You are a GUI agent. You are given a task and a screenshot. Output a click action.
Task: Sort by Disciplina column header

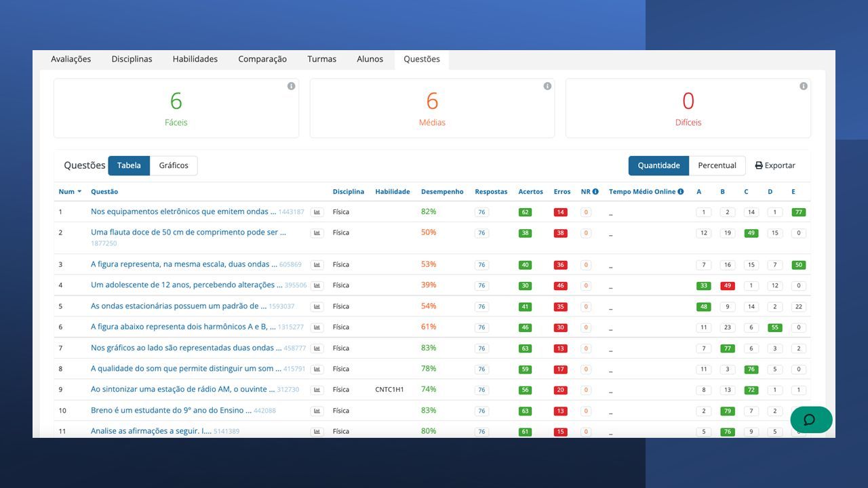pos(349,192)
